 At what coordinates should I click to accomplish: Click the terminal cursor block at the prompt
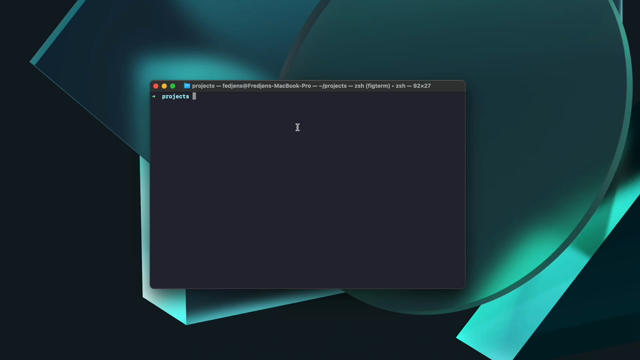tap(194, 96)
